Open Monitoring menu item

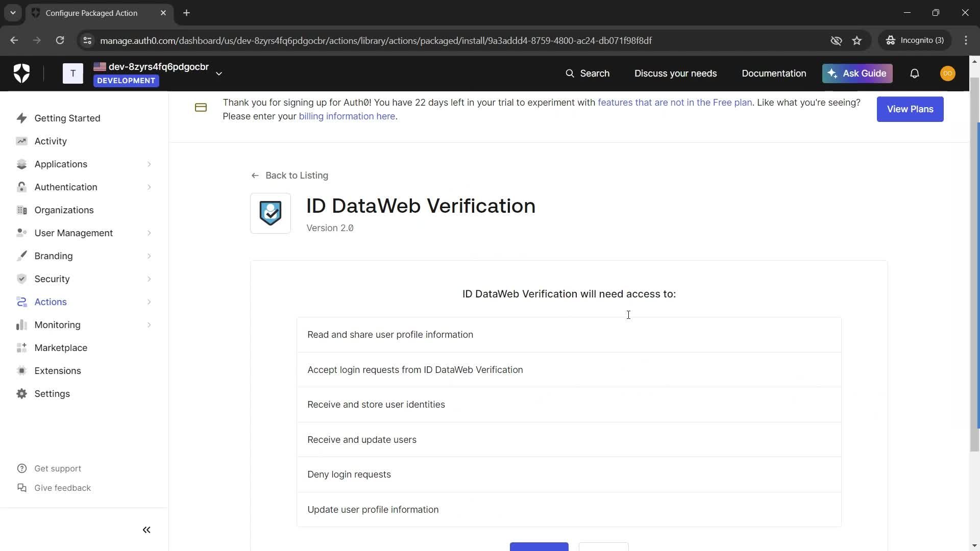point(57,325)
